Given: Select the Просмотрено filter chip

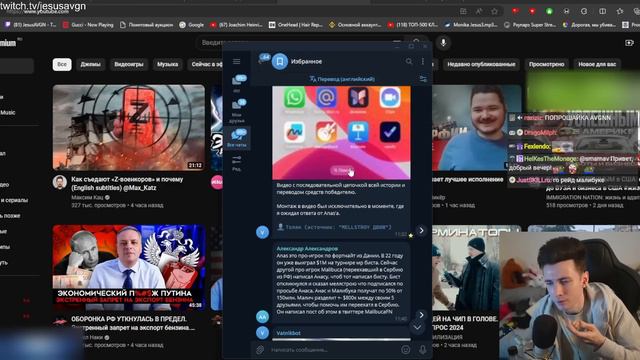Looking at the screenshot, I should (x=546, y=64).
